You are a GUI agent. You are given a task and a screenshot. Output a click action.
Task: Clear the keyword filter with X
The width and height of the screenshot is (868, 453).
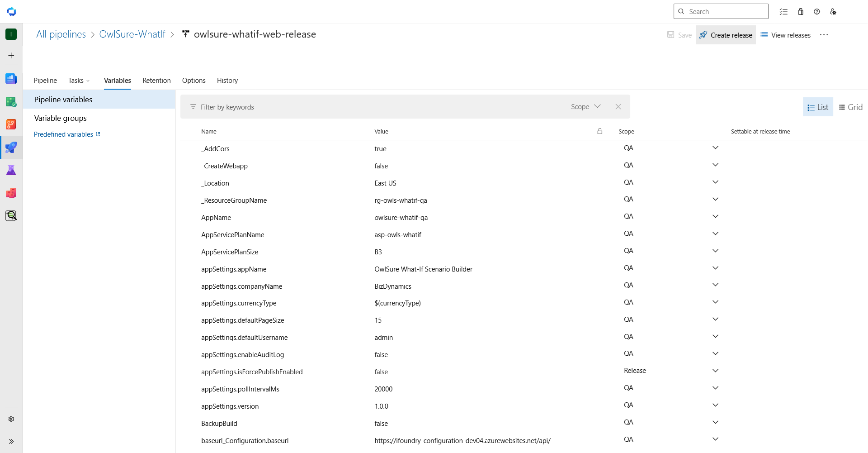click(x=618, y=107)
